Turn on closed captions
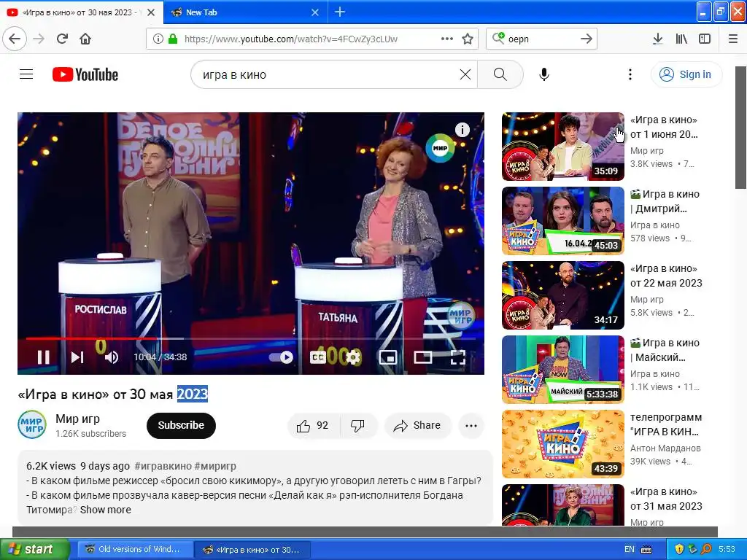The width and height of the screenshot is (747, 560). 318,357
